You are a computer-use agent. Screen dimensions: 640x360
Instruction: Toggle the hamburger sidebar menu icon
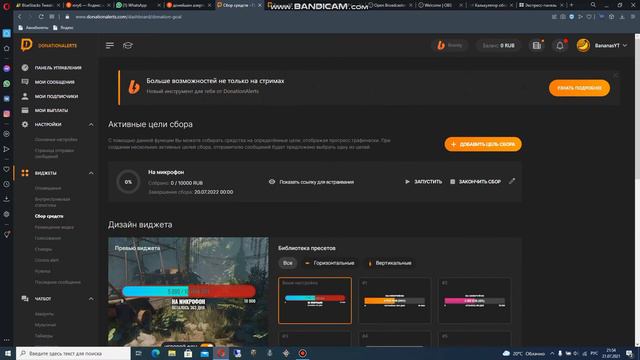(x=110, y=45)
